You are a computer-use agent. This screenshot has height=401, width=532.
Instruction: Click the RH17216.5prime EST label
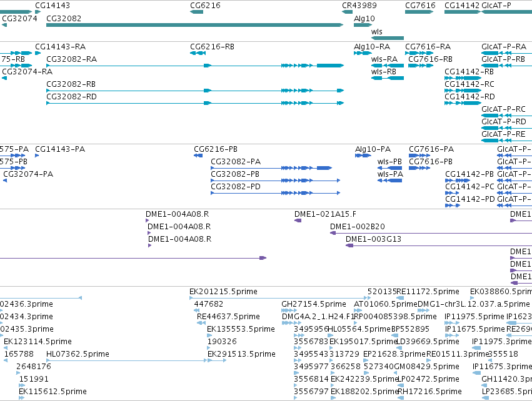pos(429,392)
